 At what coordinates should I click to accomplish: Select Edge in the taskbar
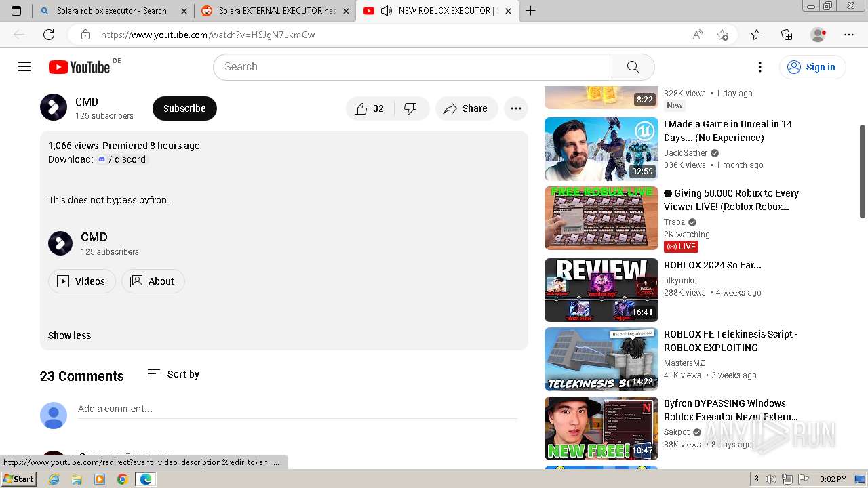pyautogui.click(x=145, y=479)
